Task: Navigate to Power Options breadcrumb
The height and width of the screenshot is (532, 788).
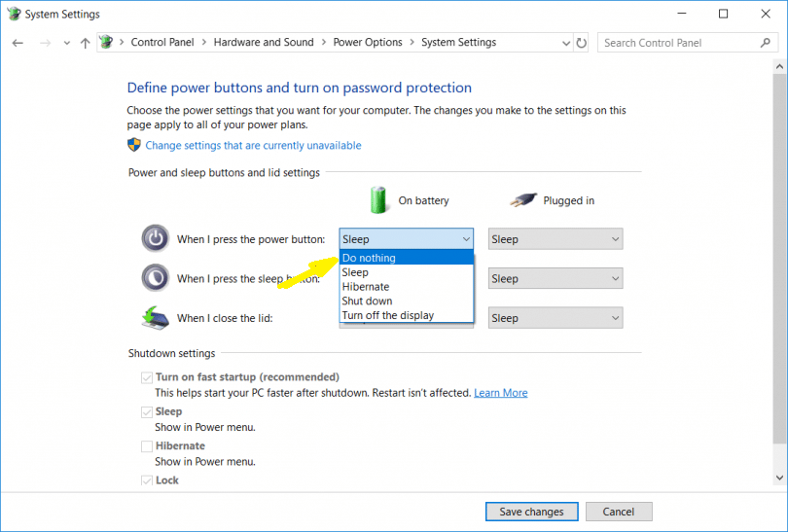Action: tap(368, 42)
